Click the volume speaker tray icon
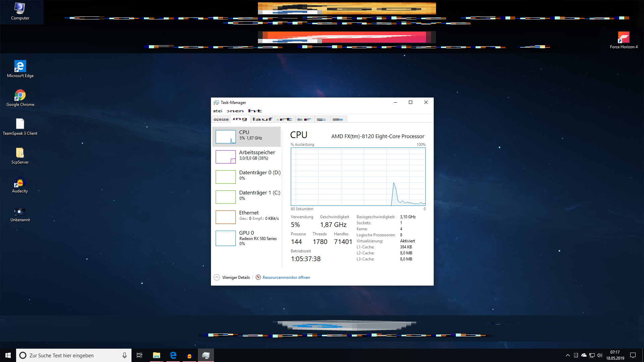The image size is (644, 362). 600,355
